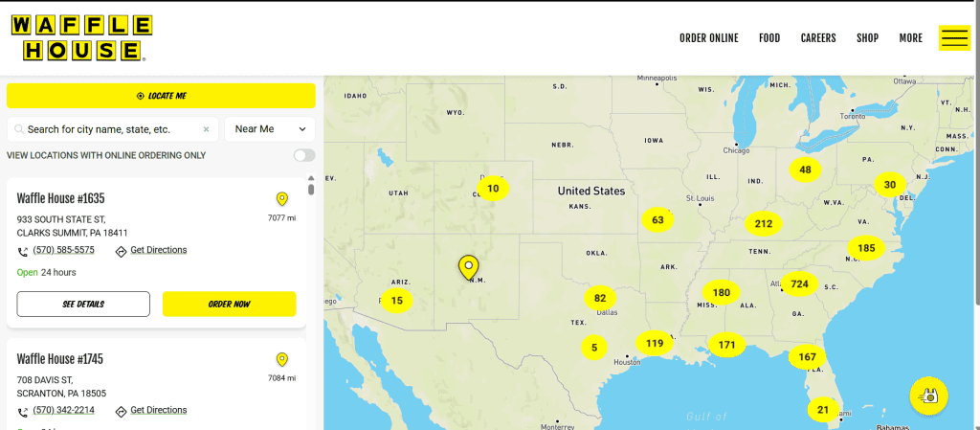Click the 724 locations cluster near Atlanta
The height and width of the screenshot is (430, 980).
799,284
